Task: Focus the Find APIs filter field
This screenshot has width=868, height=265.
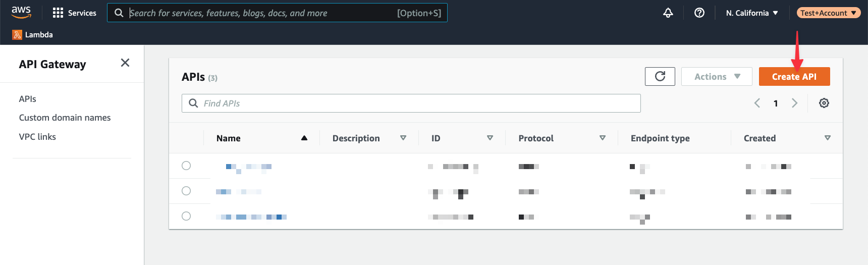Action: [411, 103]
